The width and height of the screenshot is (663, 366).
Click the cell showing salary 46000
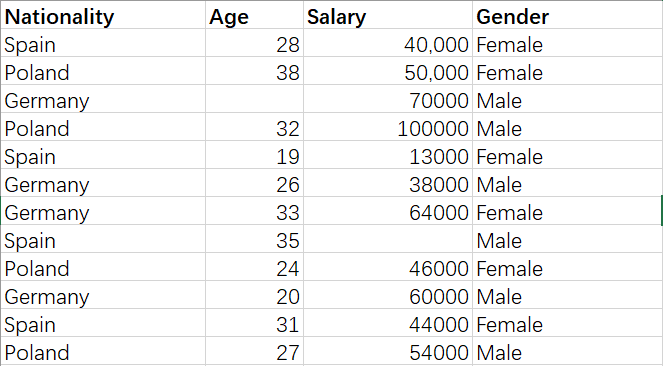coord(388,267)
